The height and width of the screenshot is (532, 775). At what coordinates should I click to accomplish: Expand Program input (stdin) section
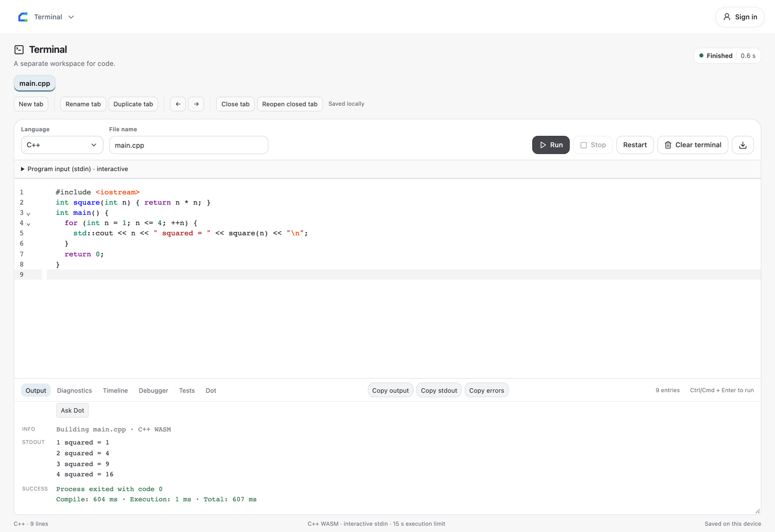point(74,169)
